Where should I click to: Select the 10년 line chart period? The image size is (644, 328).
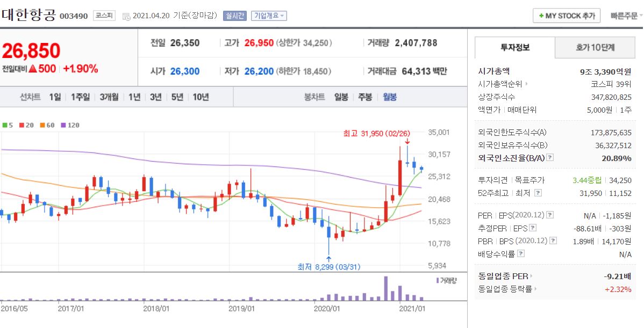tap(201, 97)
